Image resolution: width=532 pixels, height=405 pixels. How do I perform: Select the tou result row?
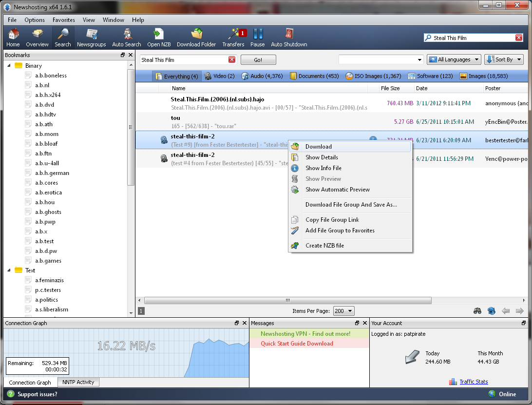(x=332, y=121)
